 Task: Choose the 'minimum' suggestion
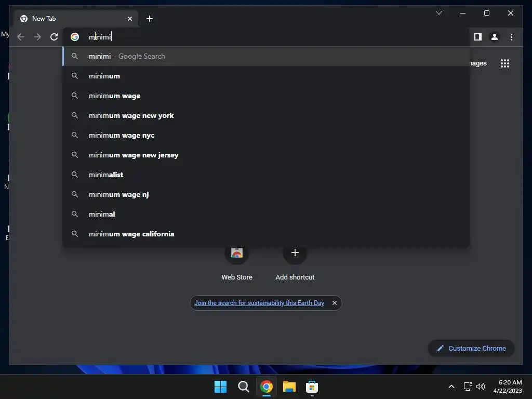[x=267, y=76]
